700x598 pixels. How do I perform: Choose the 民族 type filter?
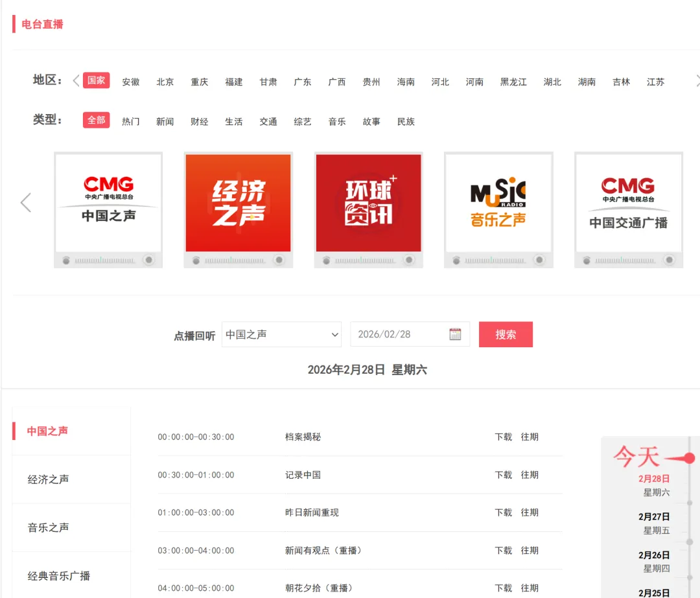pyautogui.click(x=406, y=121)
